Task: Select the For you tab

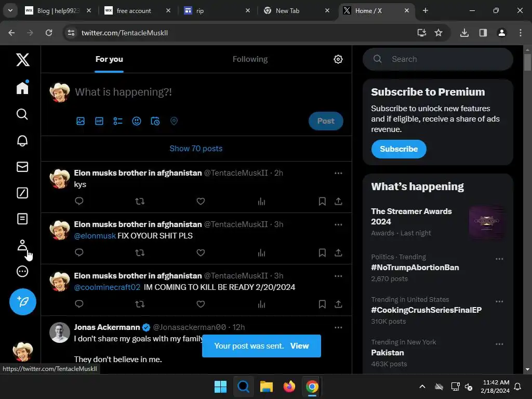Action: tap(109, 59)
